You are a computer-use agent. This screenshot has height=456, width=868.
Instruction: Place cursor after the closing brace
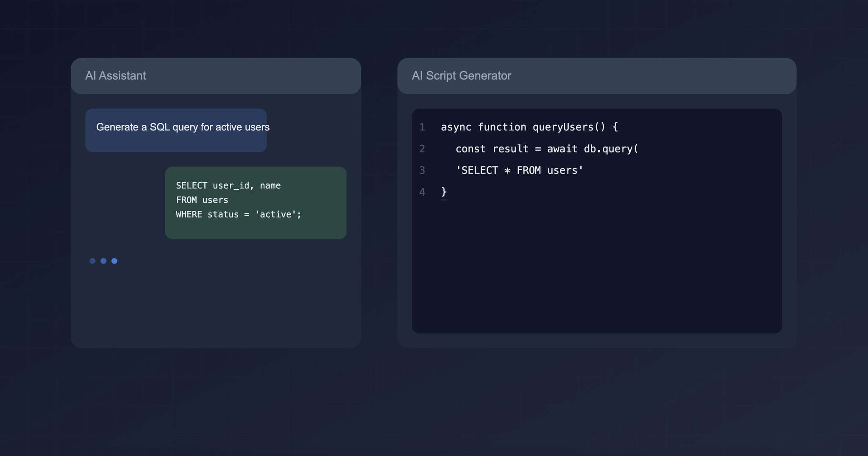[449, 192]
